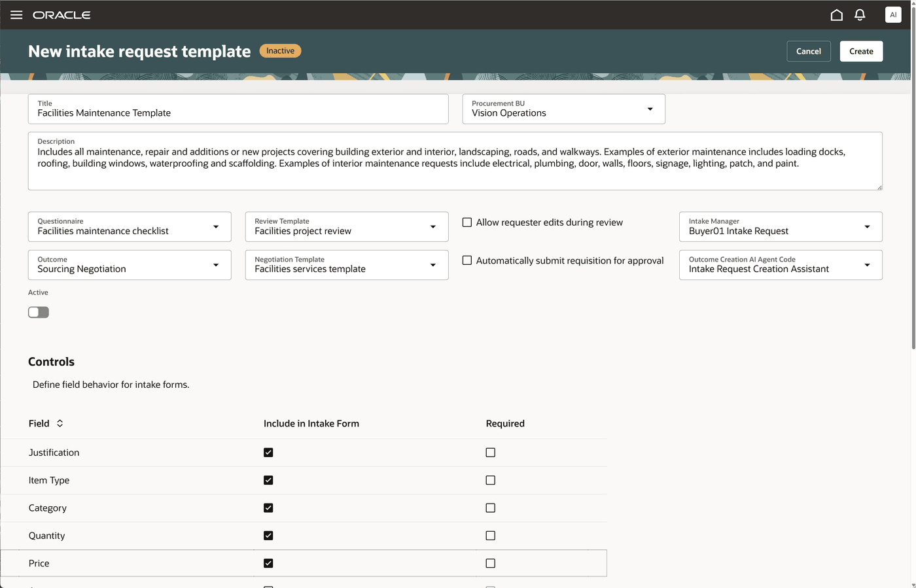The width and height of the screenshot is (916, 588).
Task: Click the New intake request template heading
Action: click(139, 51)
